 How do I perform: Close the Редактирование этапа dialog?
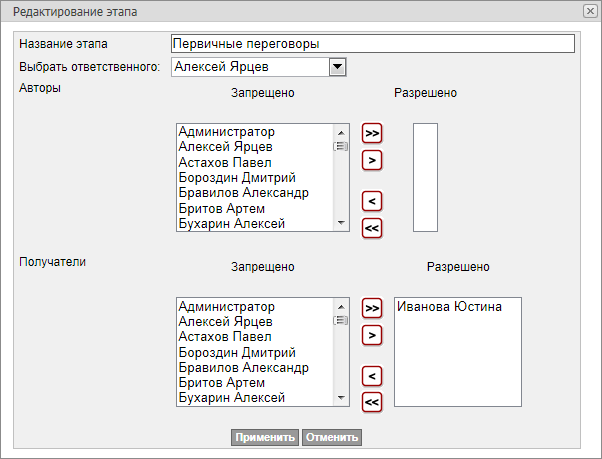click(590, 11)
